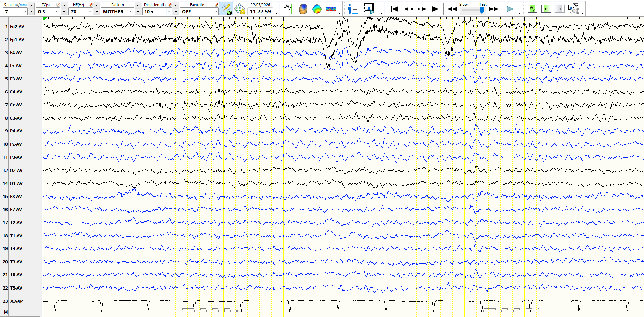Select the T4-AV channel label
Viewport: 644px width, 317px height.
(16, 248)
